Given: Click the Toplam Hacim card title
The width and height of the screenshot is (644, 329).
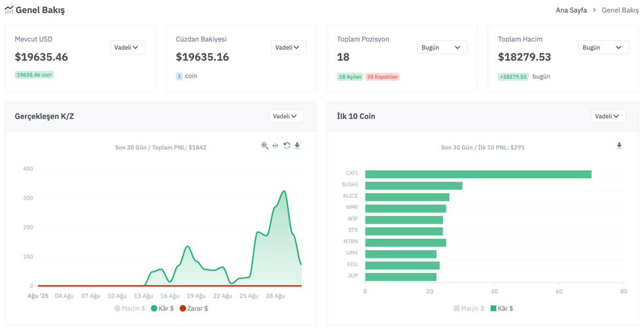Looking at the screenshot, I should tap(520, 39).
